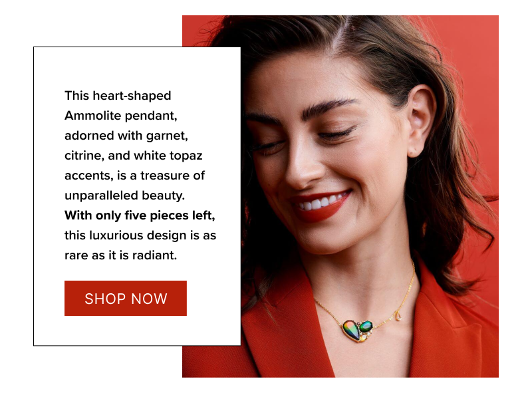Click the green oval gemstone on the pendant
The image size is (532, 407).
point(366,327)
